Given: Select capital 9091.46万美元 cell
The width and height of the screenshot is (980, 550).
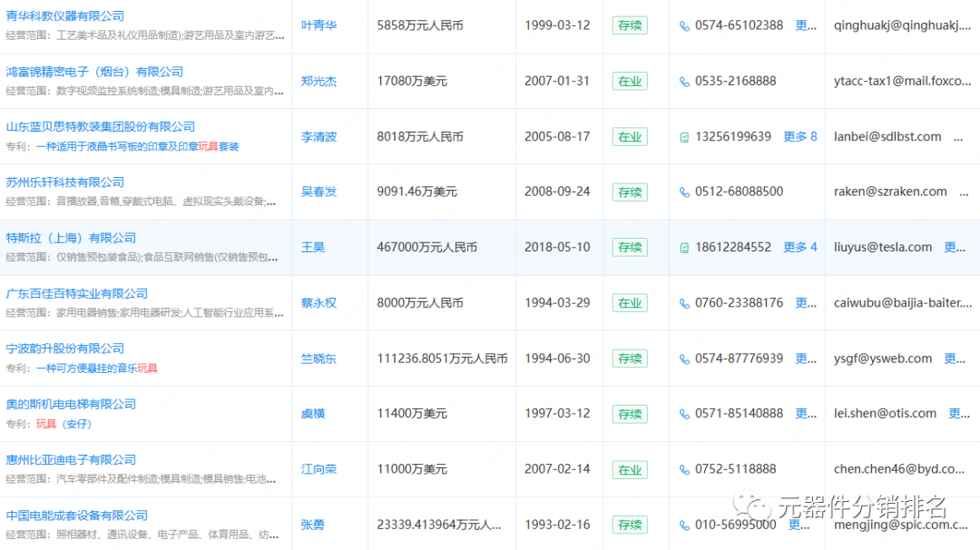Looking at the screenshot, I should (x=416, y=192).
